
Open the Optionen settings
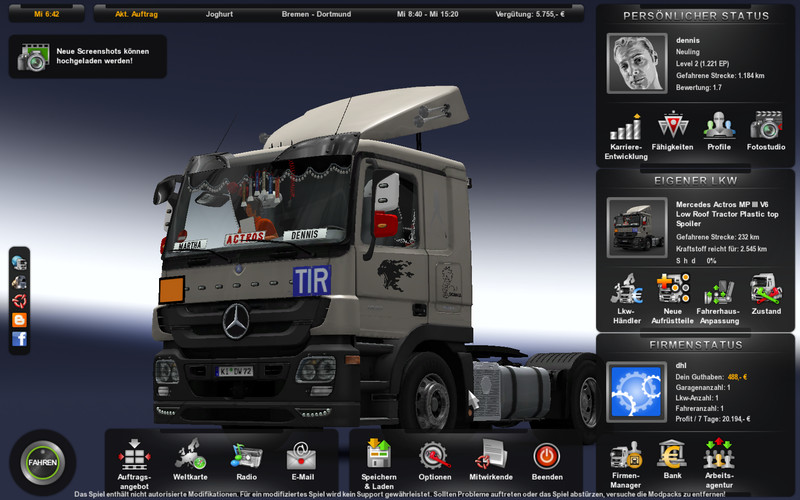pyautogui.click(x=435, y=459)
